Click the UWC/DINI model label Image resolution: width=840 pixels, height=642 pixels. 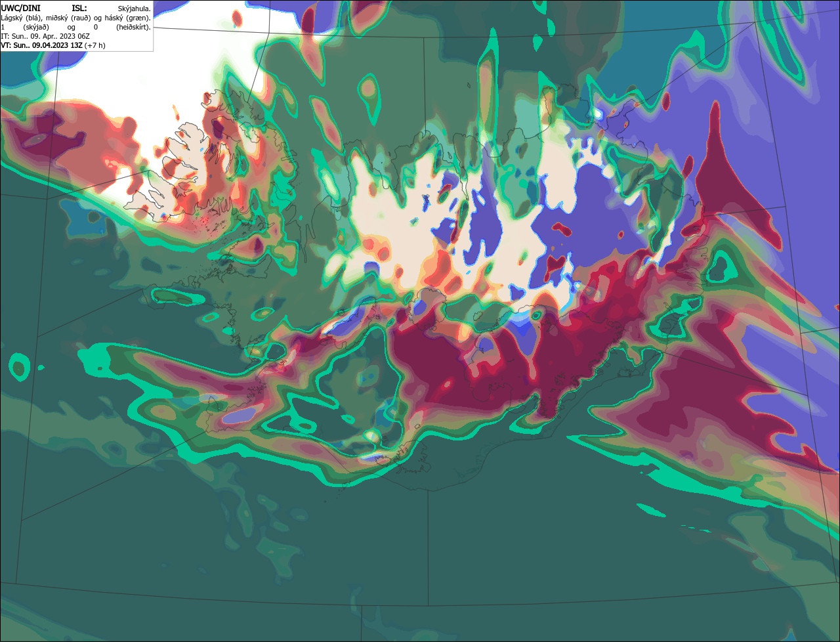20,8
